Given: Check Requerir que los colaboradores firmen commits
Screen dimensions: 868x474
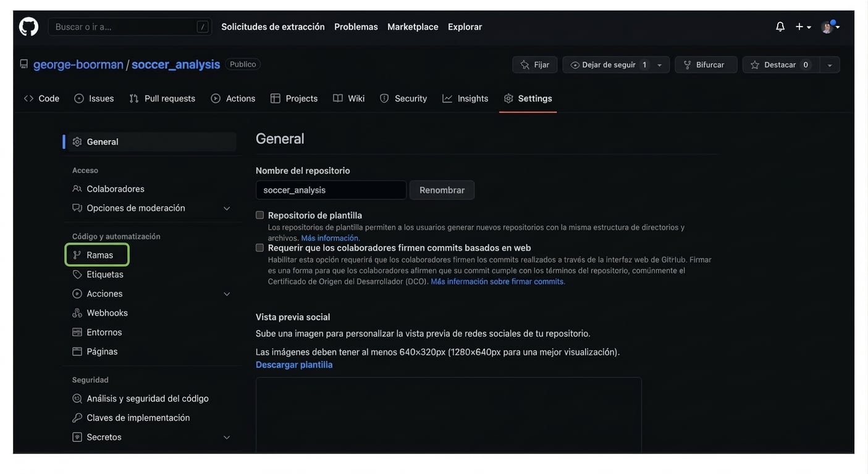Looking at the screenshot, I should (x=260, y=247).
